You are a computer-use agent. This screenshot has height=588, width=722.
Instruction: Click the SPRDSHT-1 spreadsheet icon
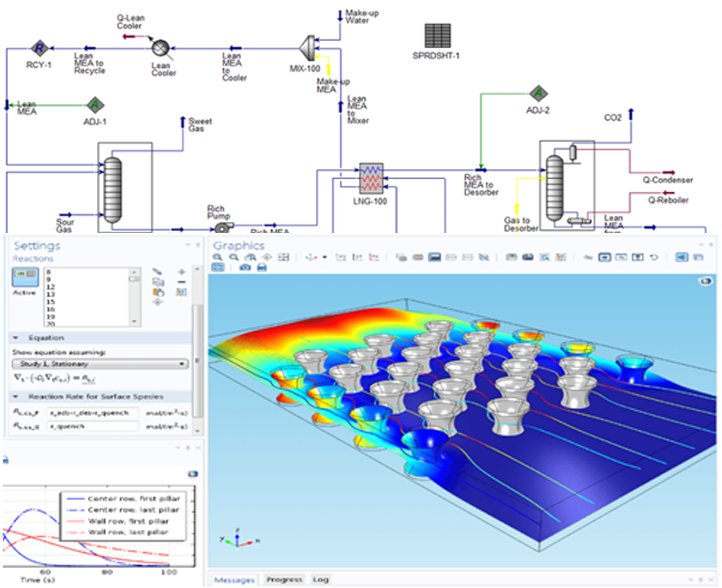tap(438, 36)
